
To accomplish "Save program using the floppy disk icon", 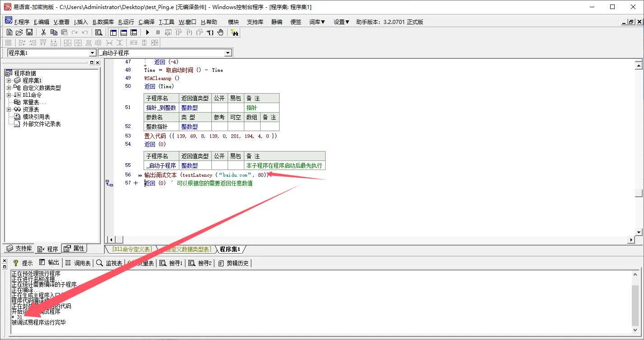I will pos(29,32).
